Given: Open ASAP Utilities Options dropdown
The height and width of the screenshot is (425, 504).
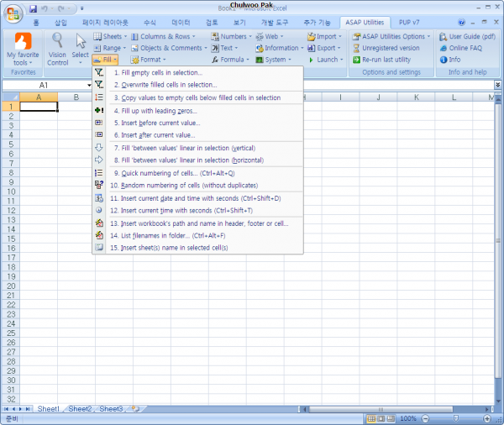Looking at the screenshot, I should (391, 36).
